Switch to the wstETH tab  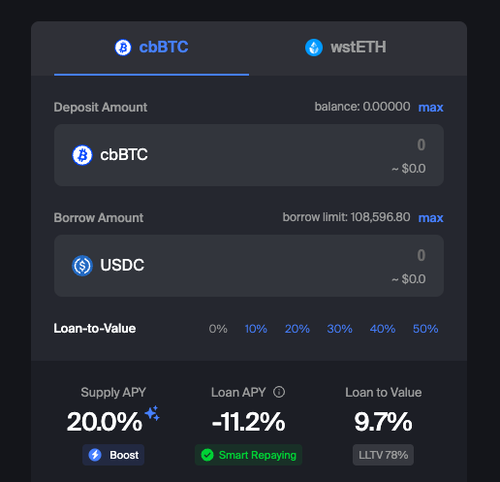tap(346, 49)
